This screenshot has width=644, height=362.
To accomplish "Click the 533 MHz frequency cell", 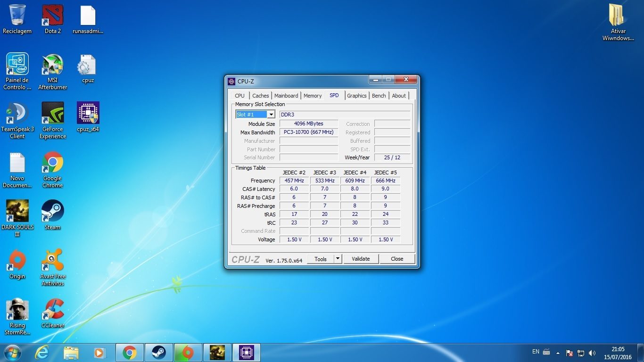I will coord(325,181).
